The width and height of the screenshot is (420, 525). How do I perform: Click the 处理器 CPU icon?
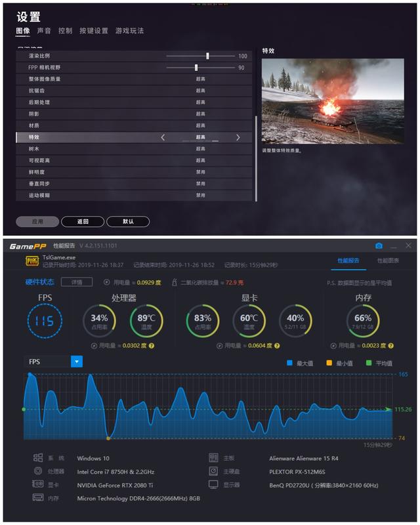point(38,471)
